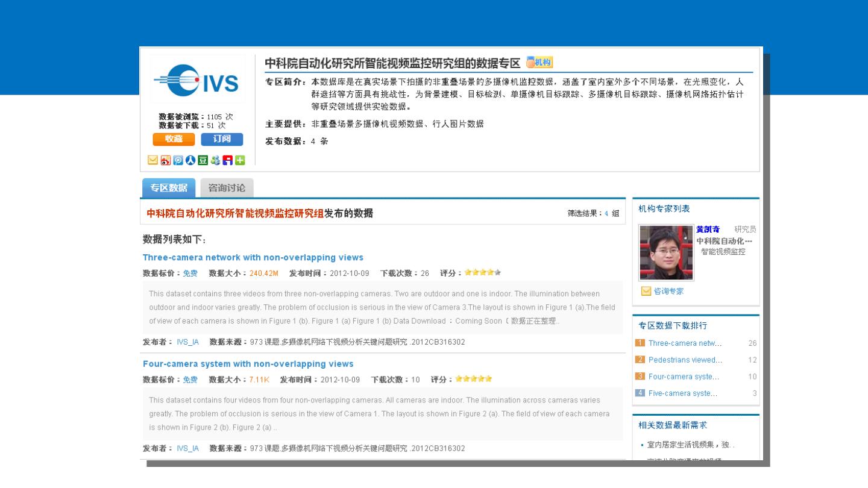Switch to the 专区数据 tab
The height and width of the screenshot is (488, 868).
169,187
